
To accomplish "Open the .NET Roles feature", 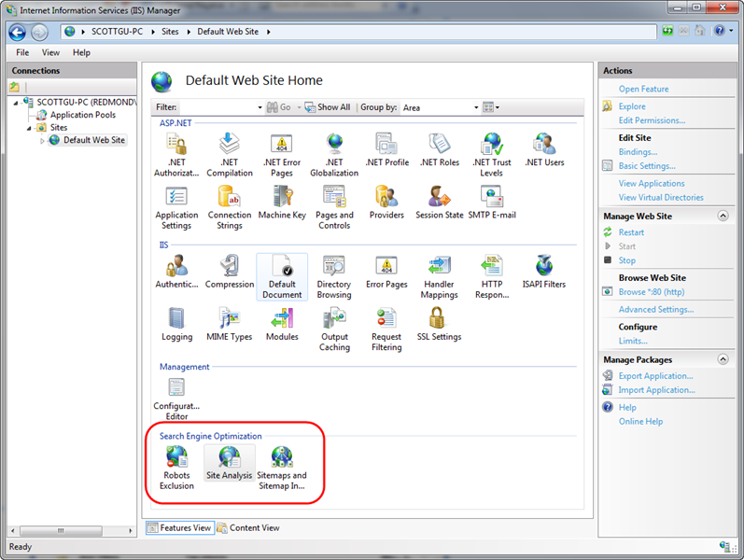I will pos(440,150).
